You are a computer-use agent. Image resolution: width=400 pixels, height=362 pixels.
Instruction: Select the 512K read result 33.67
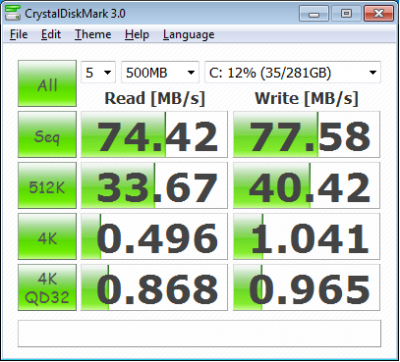pyautogui.click(x=154, y=185)
